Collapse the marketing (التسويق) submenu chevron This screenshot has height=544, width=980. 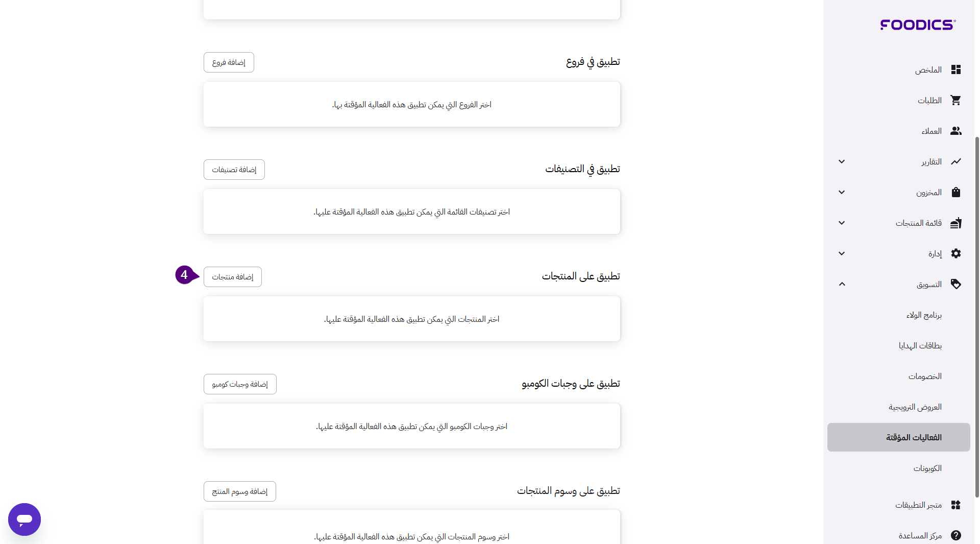(842, 285)
